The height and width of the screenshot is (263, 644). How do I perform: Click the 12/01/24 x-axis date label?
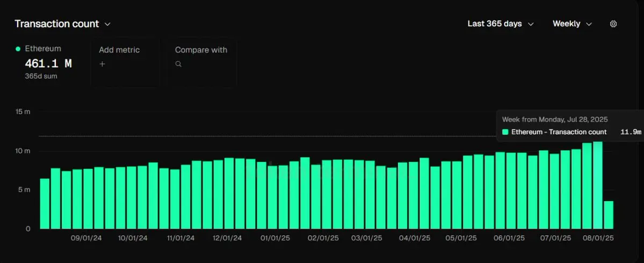point(227,238)
